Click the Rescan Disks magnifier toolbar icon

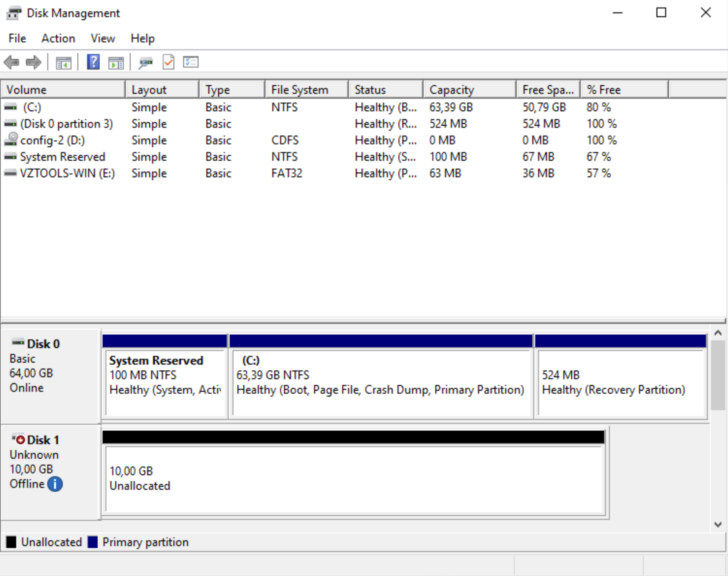pos(146,62)
